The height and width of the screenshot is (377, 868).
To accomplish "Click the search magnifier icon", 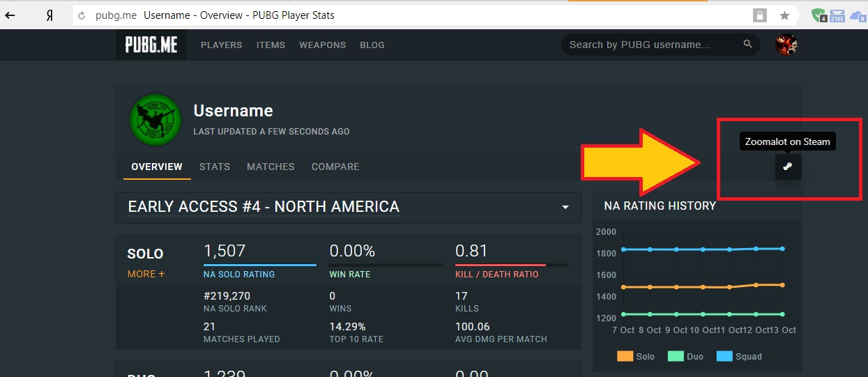I will [x=748, y=45].
